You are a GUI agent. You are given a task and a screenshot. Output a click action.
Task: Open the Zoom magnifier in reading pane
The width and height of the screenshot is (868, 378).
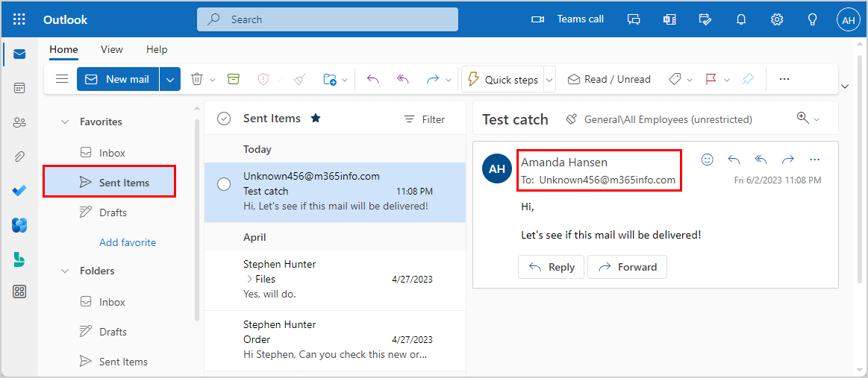(803, 117)
